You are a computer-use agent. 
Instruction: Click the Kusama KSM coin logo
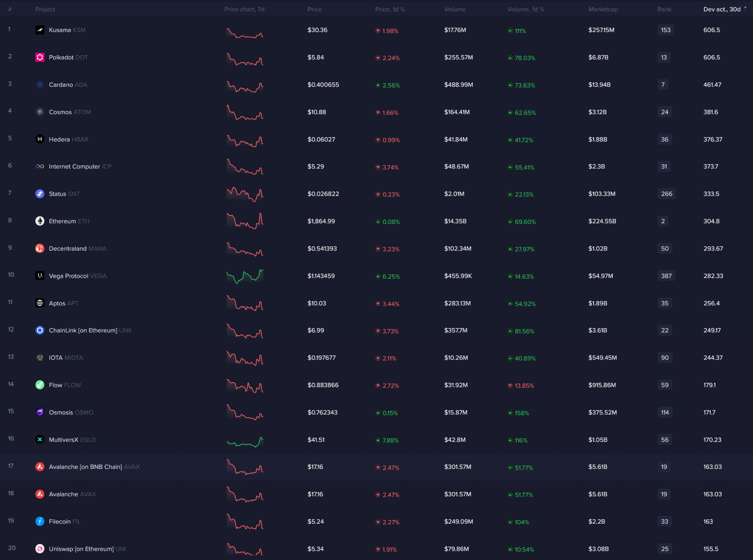(x=40, y=30)
